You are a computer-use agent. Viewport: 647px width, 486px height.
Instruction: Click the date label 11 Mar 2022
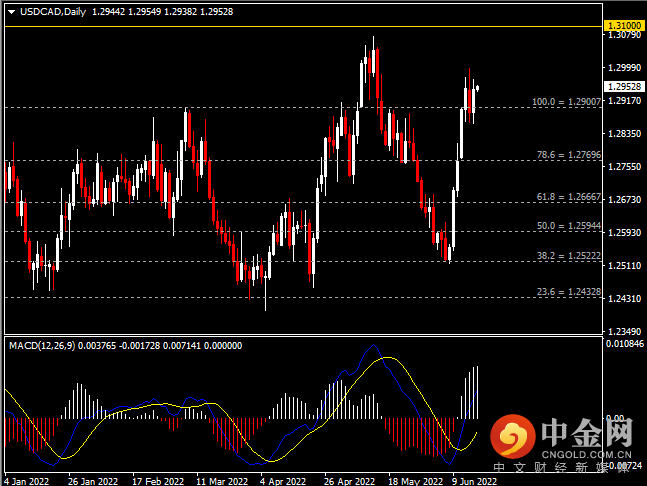point(222,481)
